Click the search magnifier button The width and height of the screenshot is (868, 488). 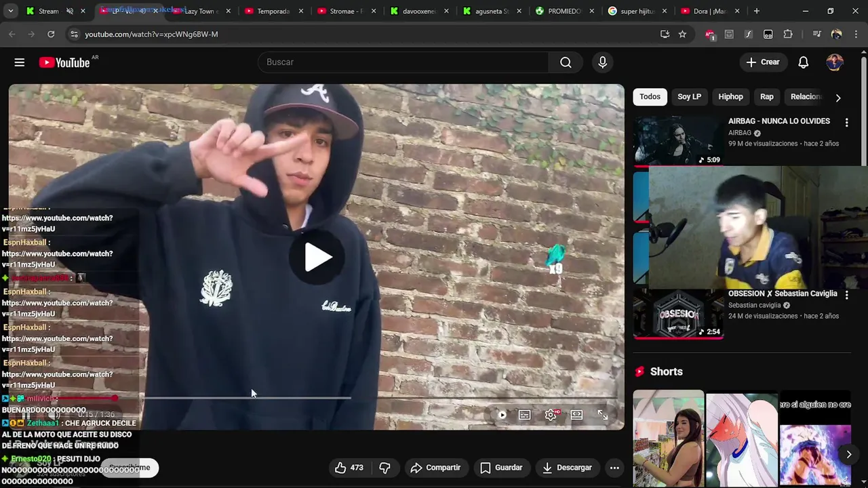(x=566, y=62)
